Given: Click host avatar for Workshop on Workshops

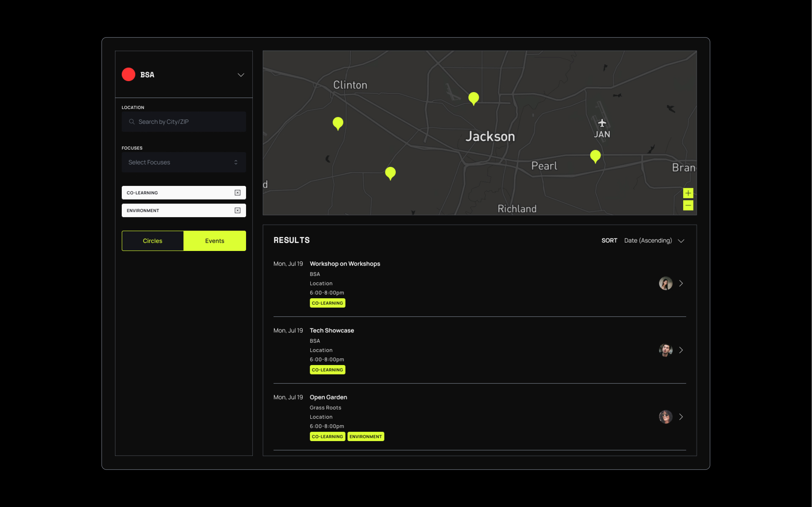Looking at the screenshot, I should (x=665, y=283).
